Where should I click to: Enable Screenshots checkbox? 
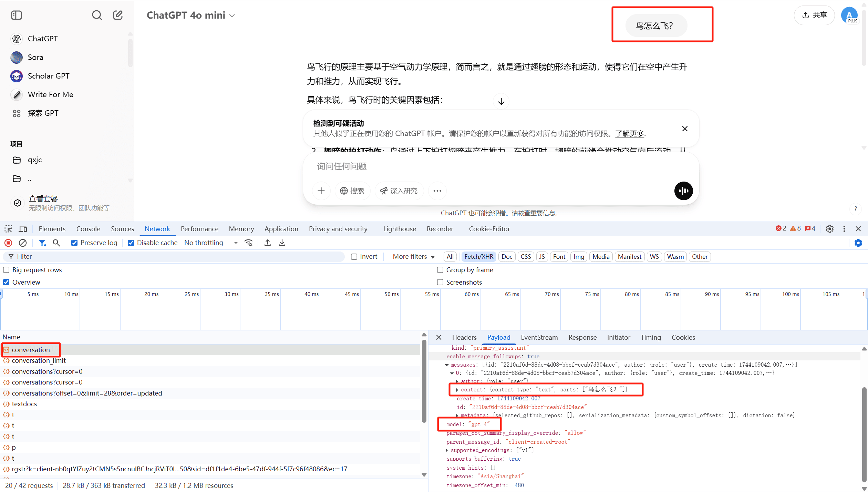(440, 282)
